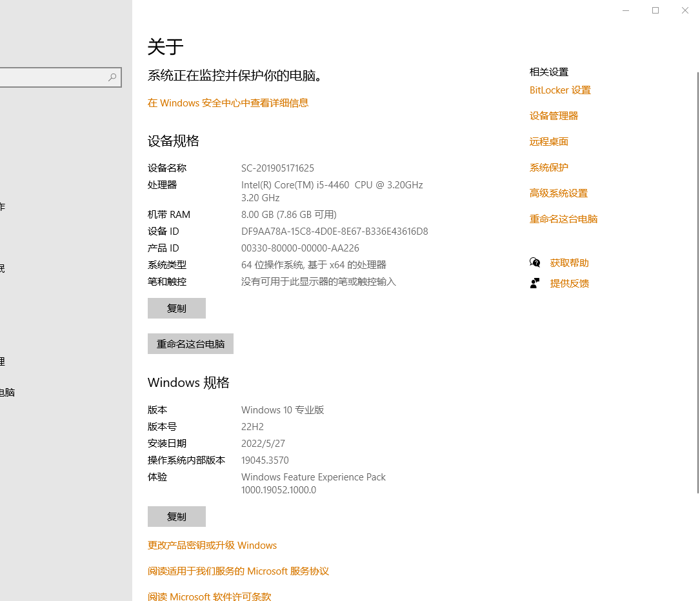Open 系统保护 link
The width and height of the screenshot is (700, 601).
(x=548, y=168)
